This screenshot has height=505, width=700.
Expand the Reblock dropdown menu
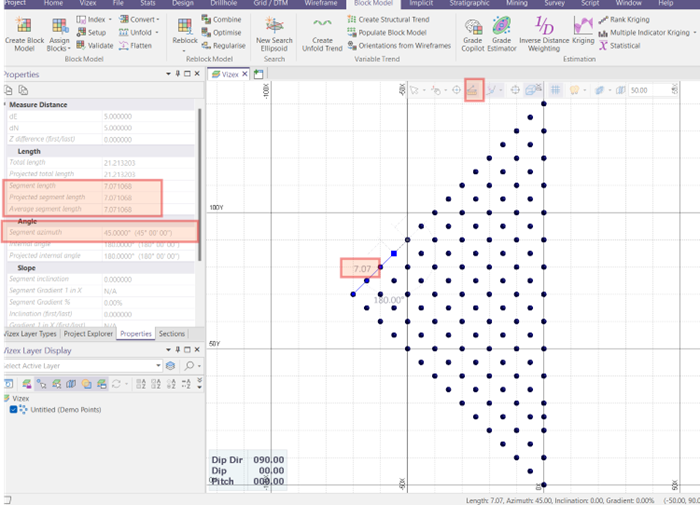click(x=183, y=49)
